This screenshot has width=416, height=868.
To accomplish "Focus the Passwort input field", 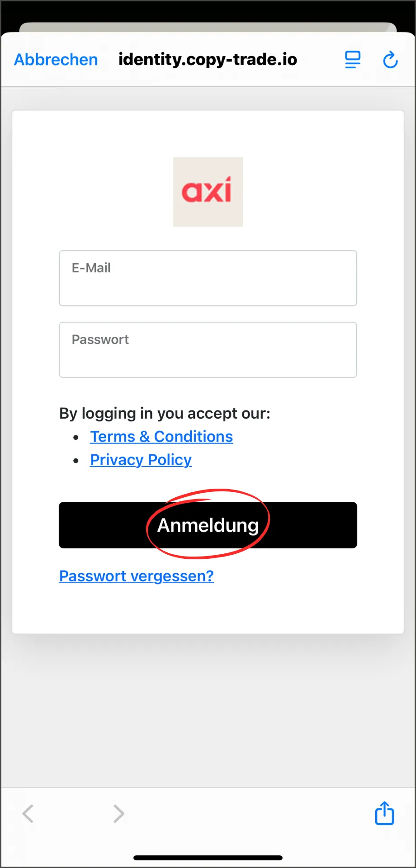I will click(208, 350).
